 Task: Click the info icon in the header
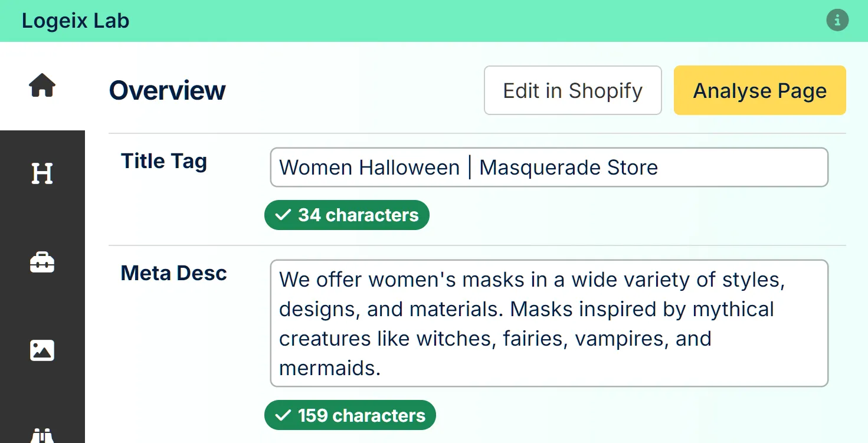pos(837,20)
